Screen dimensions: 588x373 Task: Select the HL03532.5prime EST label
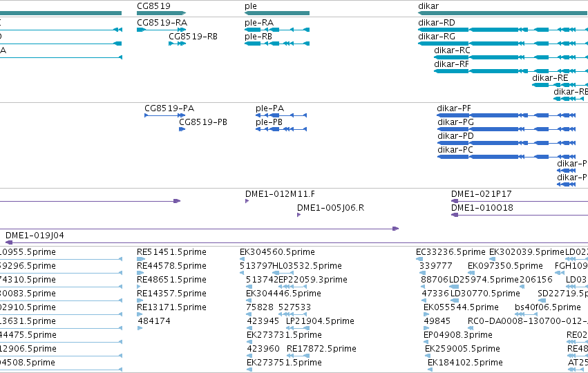(x=307, y=266)
